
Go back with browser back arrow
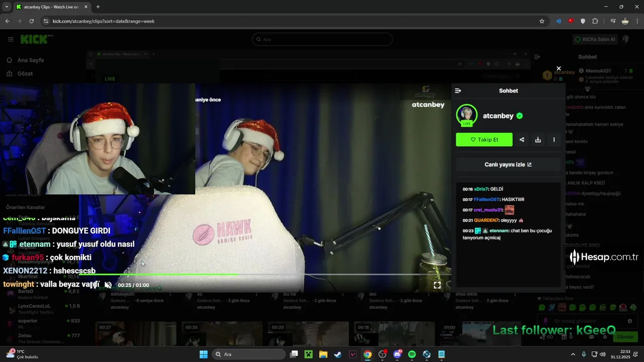tap(7, 21)
